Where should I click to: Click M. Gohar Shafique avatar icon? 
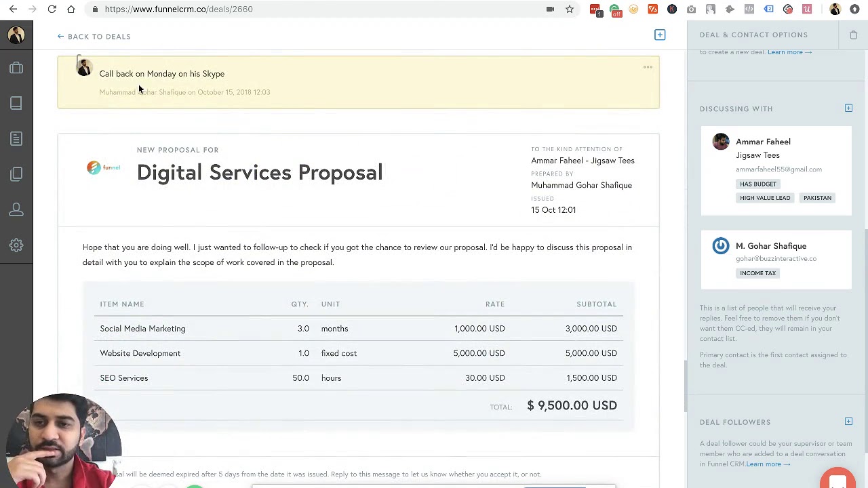pos(721,246)
